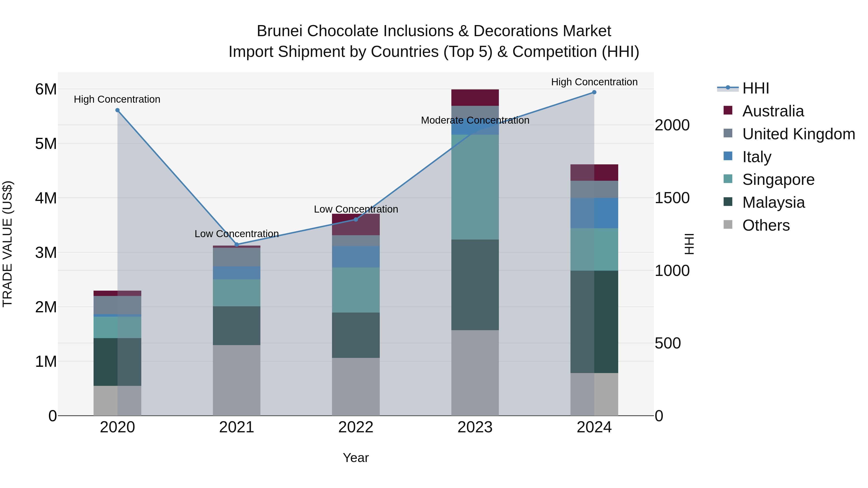Select the 2023 Australia bar segment

click(x=475, y=98)
